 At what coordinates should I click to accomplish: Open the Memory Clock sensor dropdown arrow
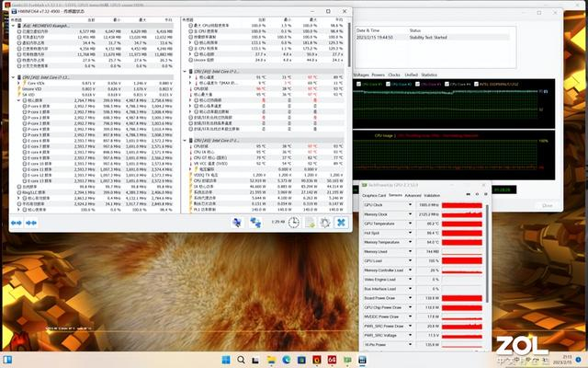409,213
